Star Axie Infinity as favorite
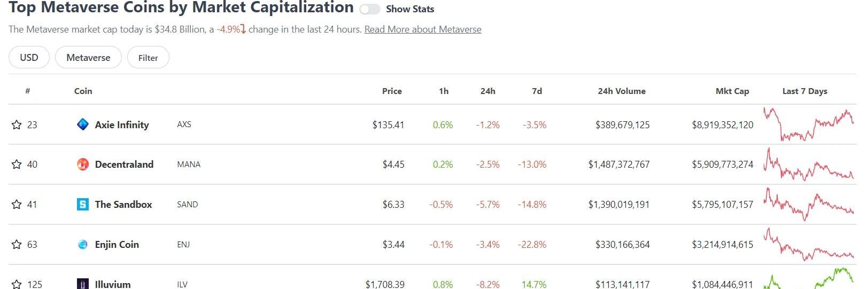Image resolution: width=868 pixels, height=289 pixels. click(x=17, y=125)
